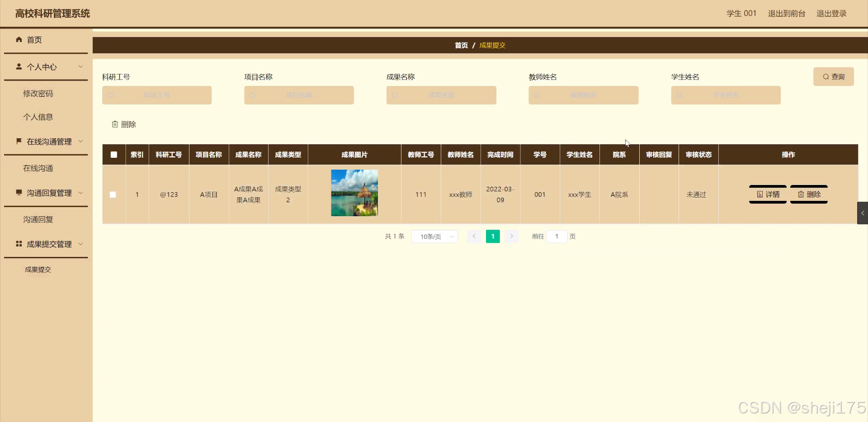The width and height of the screenshot is (868, 422).
Task: Click the 成果图片 beach thumbnail
Action: (354, 193)
